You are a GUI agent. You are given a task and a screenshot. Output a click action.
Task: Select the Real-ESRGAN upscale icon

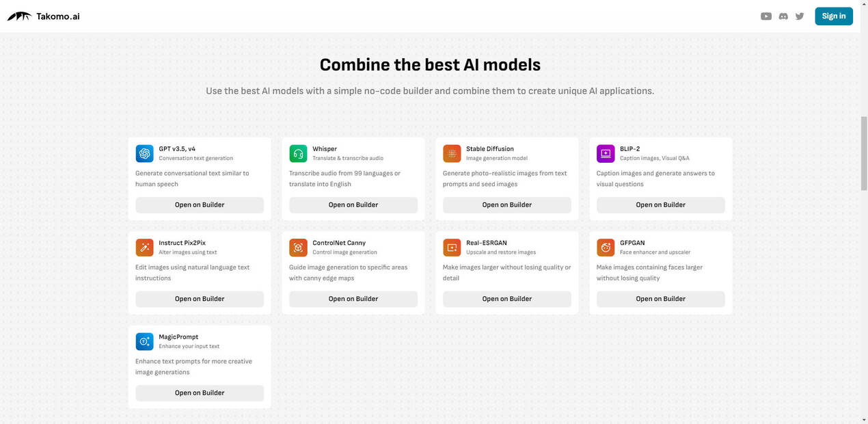pyautogui.click(x=452, y=248)
